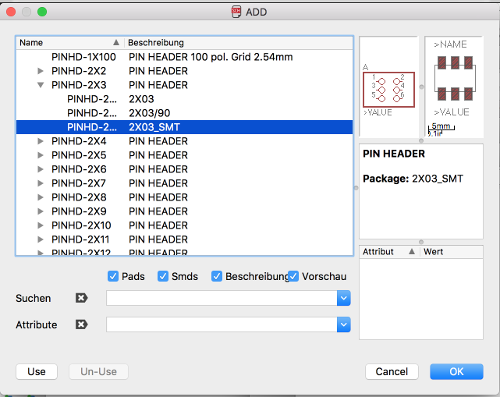The image size is (500, 397).
Task: Toggle the Pads checkbox
Action: tap(113, 276)
